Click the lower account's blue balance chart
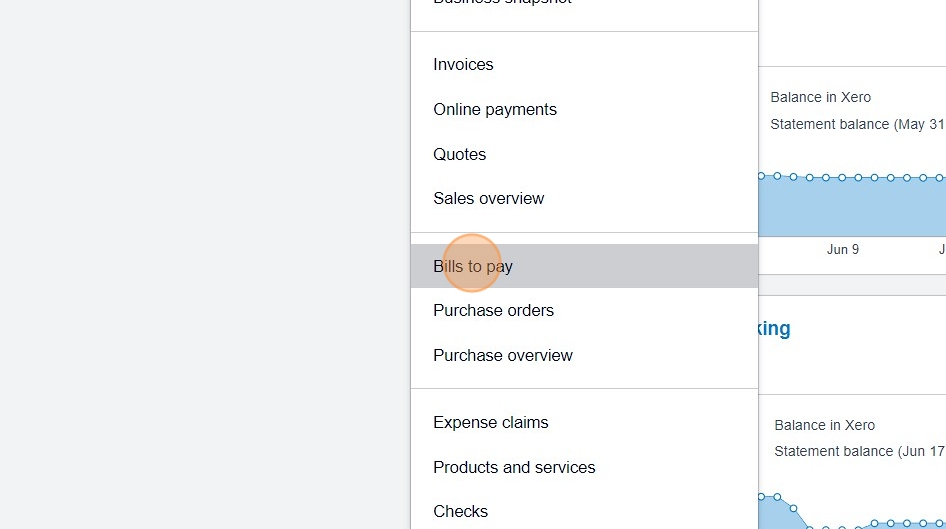The height and width of the screenshot is (529, 946). coord(780,512)
